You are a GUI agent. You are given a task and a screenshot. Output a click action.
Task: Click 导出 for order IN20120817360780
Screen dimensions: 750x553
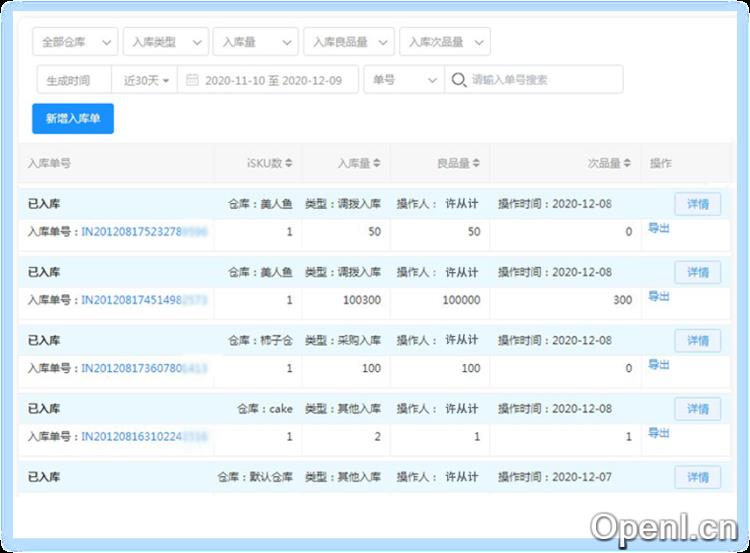click(x=659, y=365)
